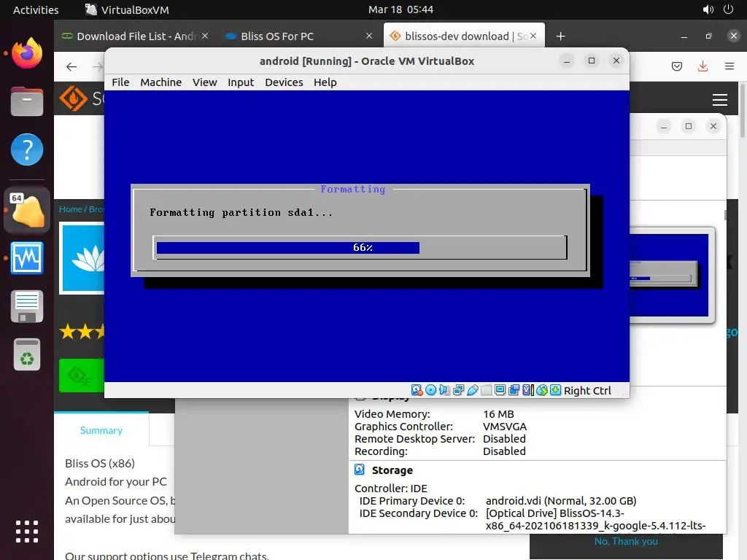Launch Firefox from the dock
This screenshot has height=560, width=747.
pyautogui.click(x=27, y=52)
